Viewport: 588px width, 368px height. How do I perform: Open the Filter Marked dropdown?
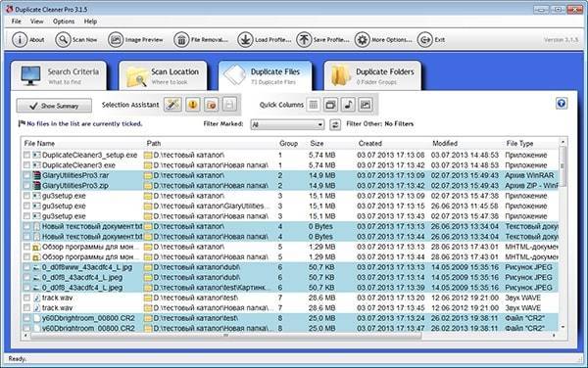[287, 124]
